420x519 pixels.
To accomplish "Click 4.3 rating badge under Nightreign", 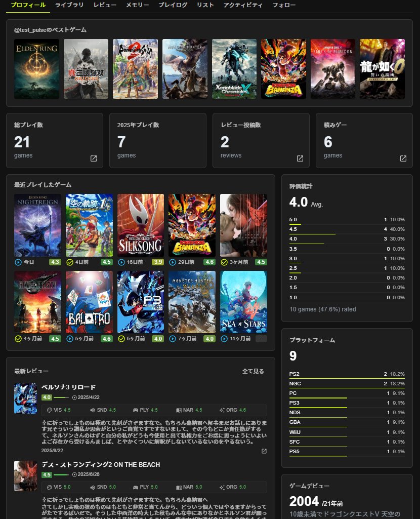I will coord(55,262).
